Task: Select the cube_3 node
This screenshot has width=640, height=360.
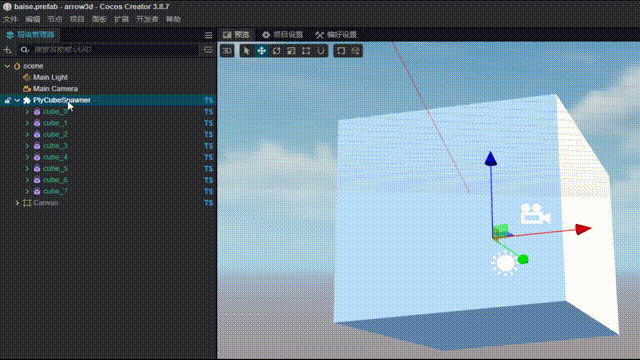Action: coord(55,146)
